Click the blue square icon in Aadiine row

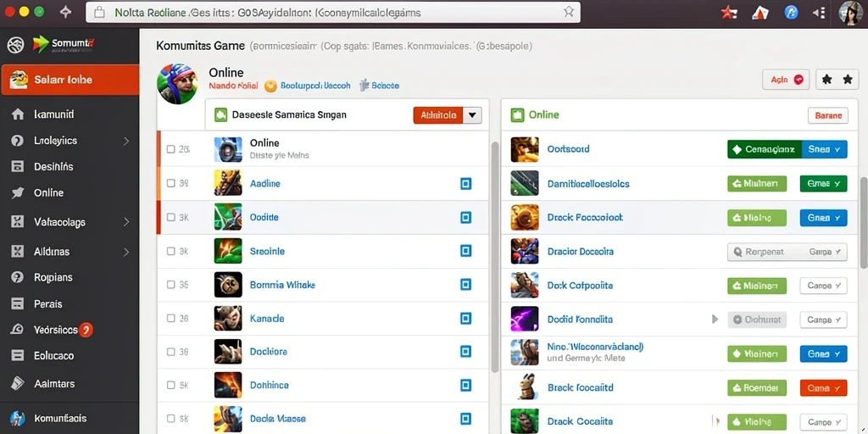click(x=466, y=183)
